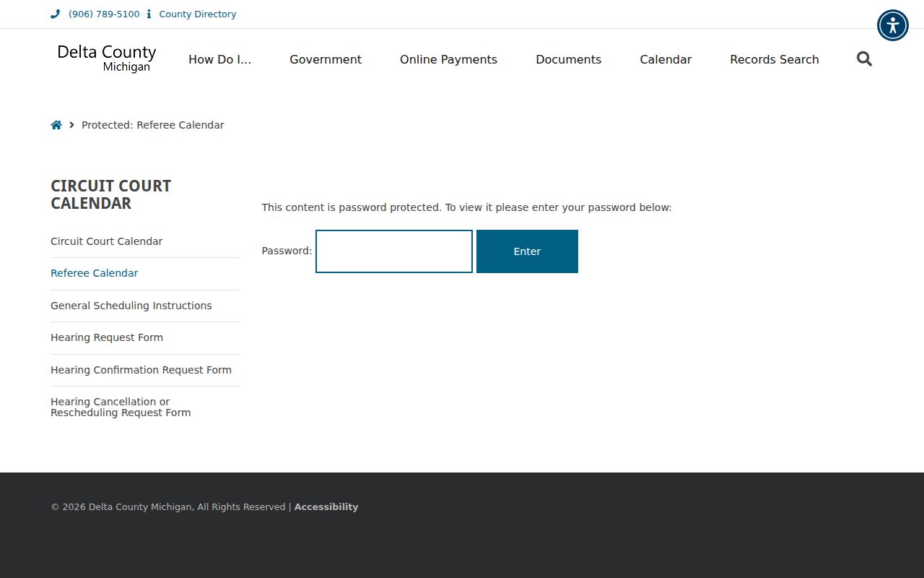Open the Hearing Request Form link
924x578 pixels.
(107, 337)
